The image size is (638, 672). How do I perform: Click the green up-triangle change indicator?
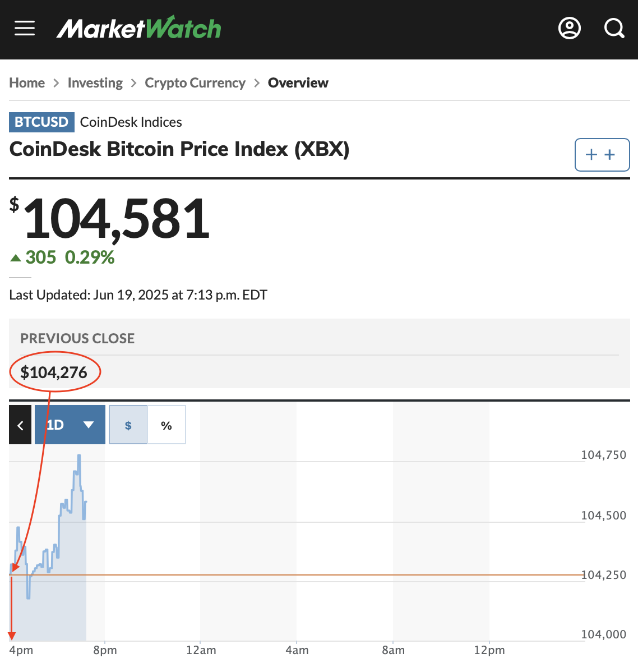pyautogui.click(x=16, y=257)
